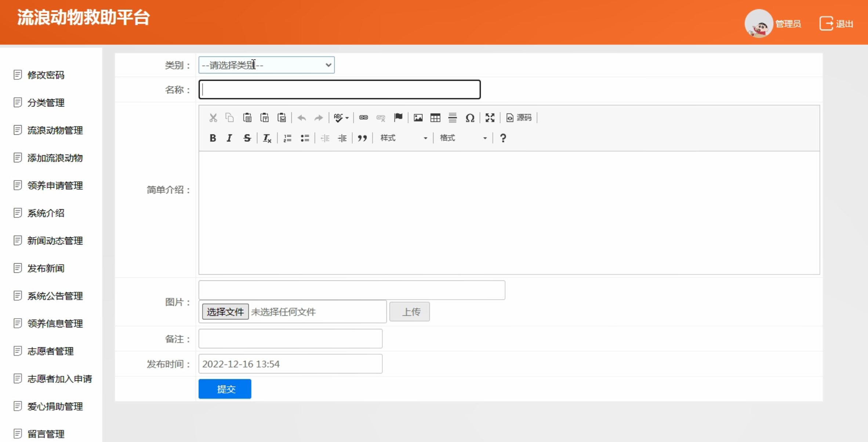Image resolution: width=868 pixels, height=442 pixels.
Task: Click the Special Character omega icon
Action: pyautogui.click(x=470, y=118)
